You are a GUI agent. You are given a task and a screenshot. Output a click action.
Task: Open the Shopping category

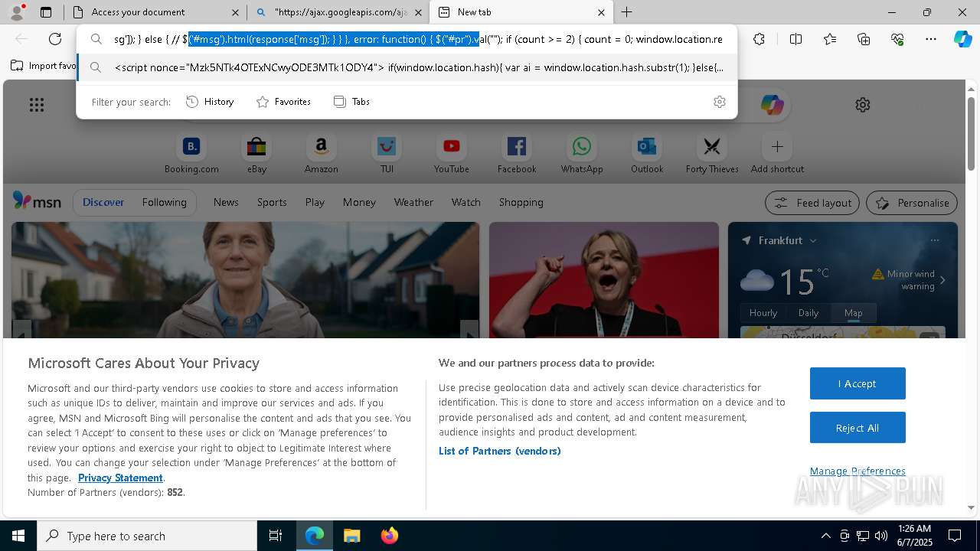521,202
